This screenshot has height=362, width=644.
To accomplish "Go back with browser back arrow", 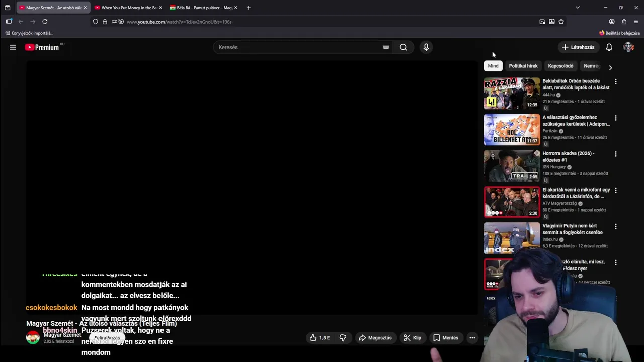I will 21,22.
